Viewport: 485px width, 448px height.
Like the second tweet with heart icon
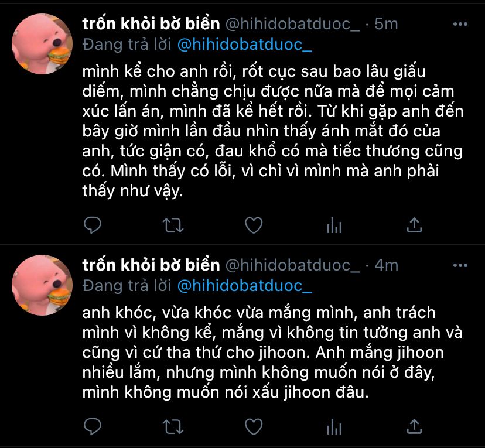click(x=254, y=427)
